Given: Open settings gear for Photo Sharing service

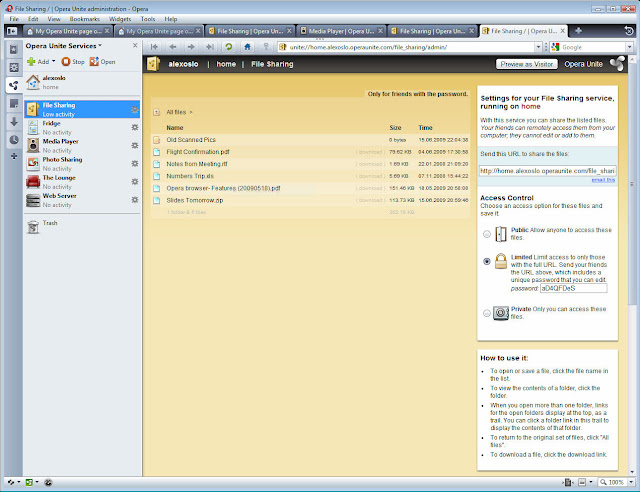Looking at the screenshot, I should [135, 163].
